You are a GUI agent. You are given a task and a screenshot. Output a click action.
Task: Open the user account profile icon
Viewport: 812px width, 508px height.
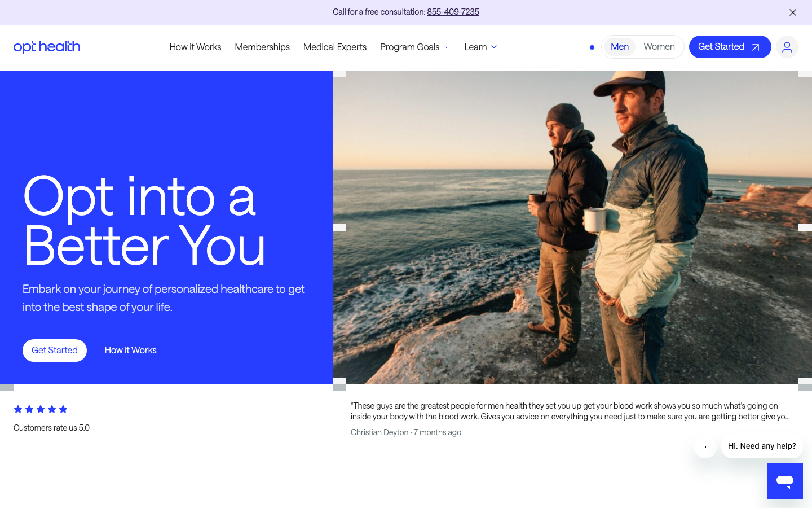[787, 47]
